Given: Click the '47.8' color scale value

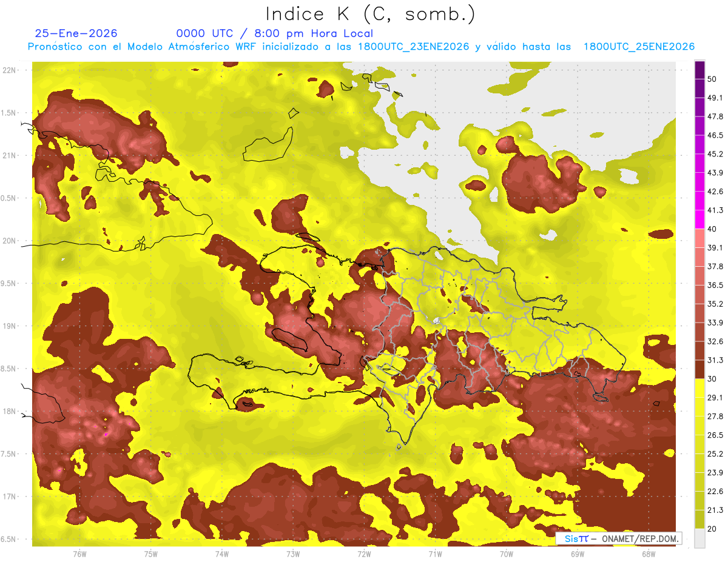Looking at the screenshot, I should click(x=715, y=116).
